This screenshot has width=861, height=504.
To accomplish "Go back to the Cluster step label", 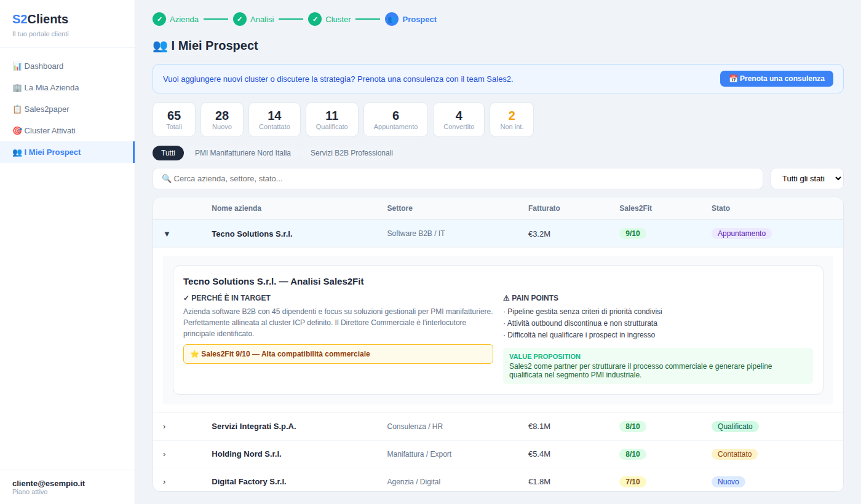I will [338, 19].
